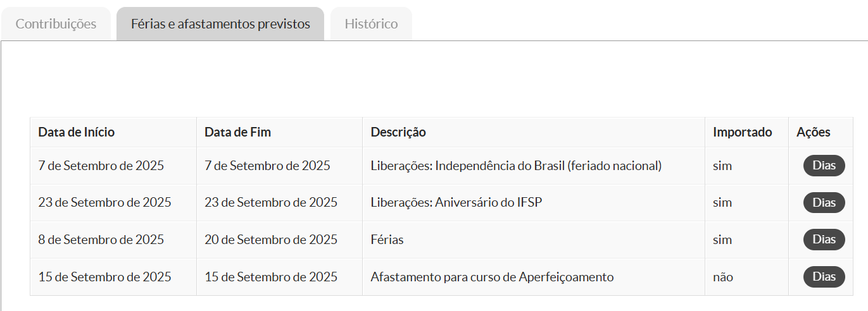This screenshot has width=868, height=311.
Task: Click Dias button for Aniversário do IFSP row
Action: [824, 203]
